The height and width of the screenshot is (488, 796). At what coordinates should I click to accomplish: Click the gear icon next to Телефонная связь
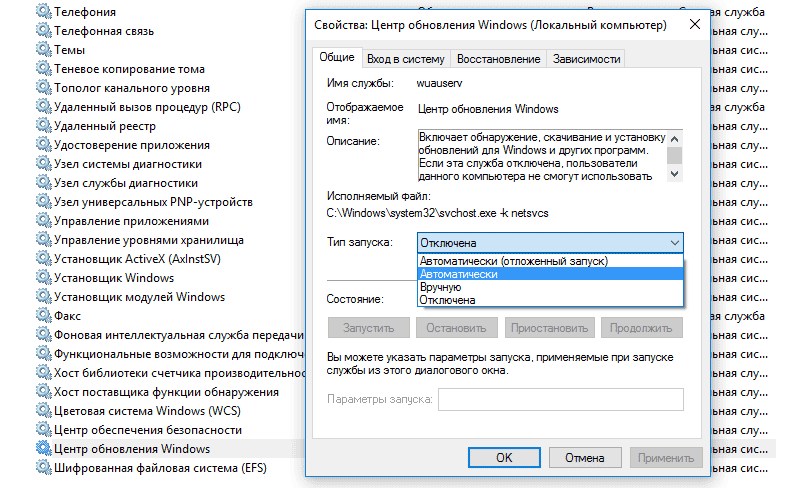(44, 30)
